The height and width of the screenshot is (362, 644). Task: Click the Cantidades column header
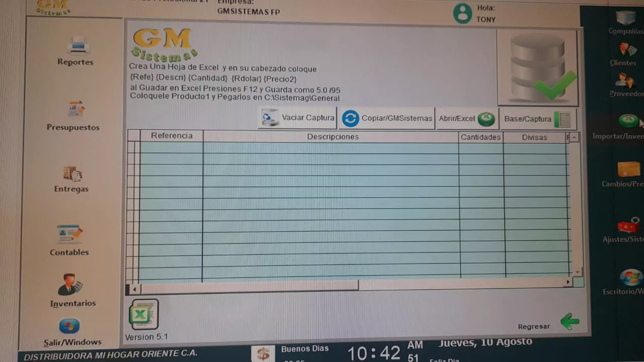click(480, 137)
